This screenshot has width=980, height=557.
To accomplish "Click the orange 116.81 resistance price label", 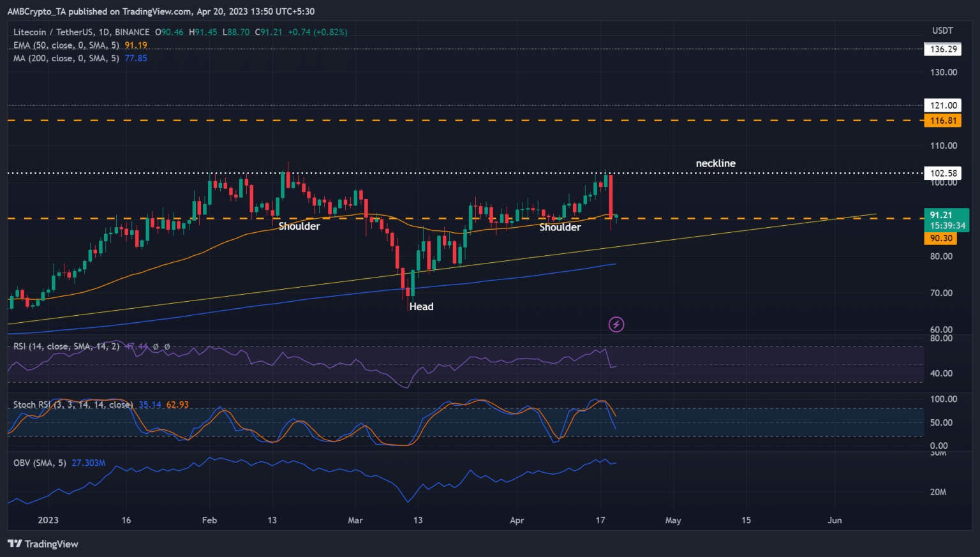I will pos(942,120).
